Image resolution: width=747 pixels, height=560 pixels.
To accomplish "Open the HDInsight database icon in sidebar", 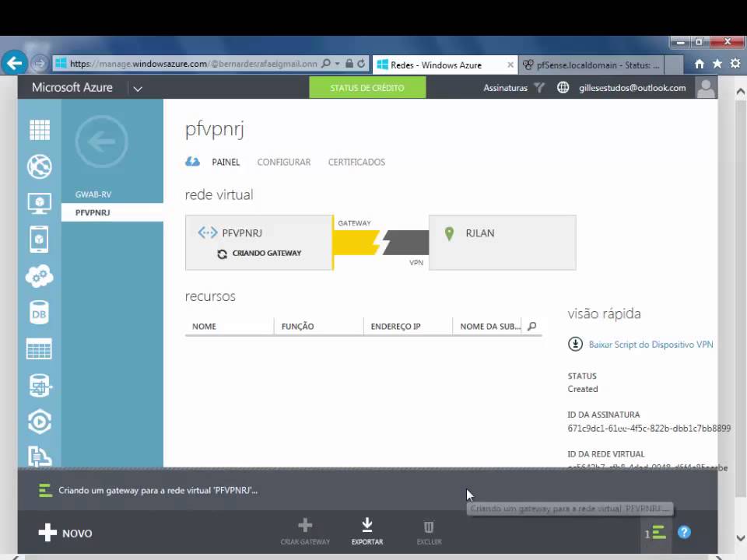I will 40,385.
